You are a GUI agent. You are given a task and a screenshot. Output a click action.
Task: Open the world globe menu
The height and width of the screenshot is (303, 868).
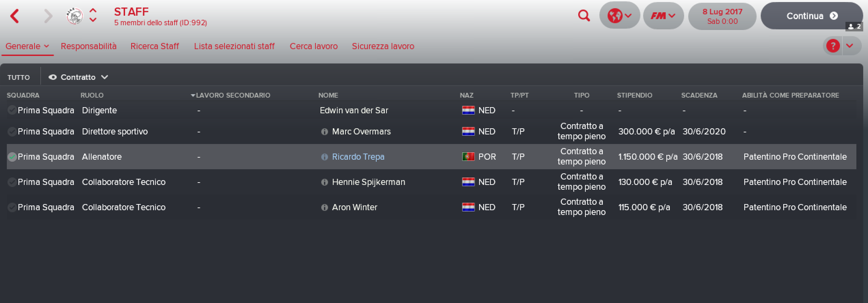coord(619,16)
